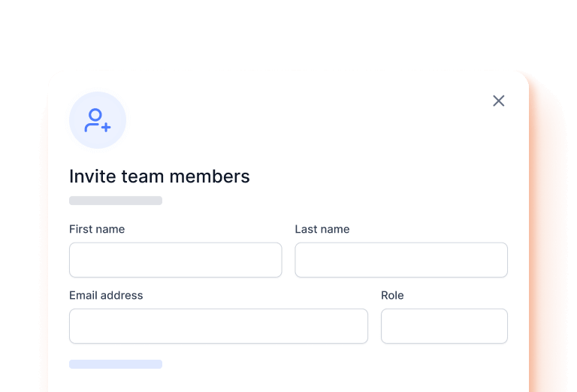
Task: Click the add-user icon in the blue circle
Action: coord(98,120)
